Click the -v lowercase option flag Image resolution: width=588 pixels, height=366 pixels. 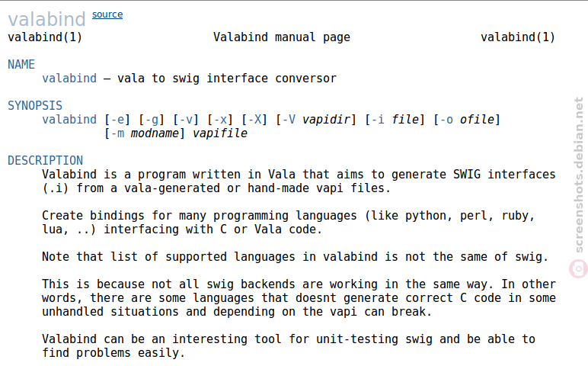186,120
